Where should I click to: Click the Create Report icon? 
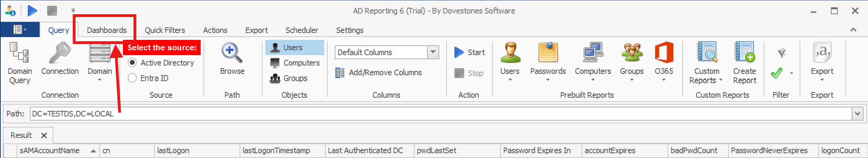click(744, 53)
